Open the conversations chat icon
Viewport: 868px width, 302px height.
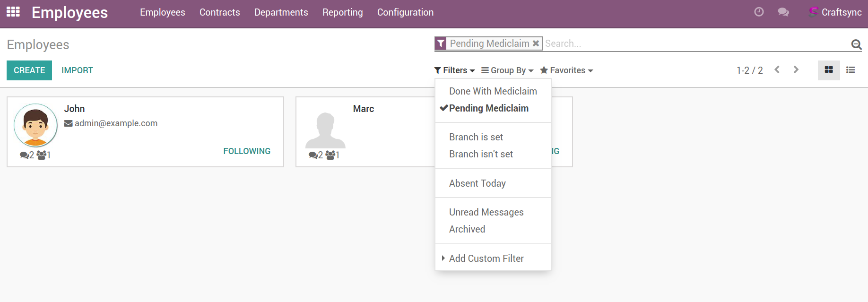point(783,12)
